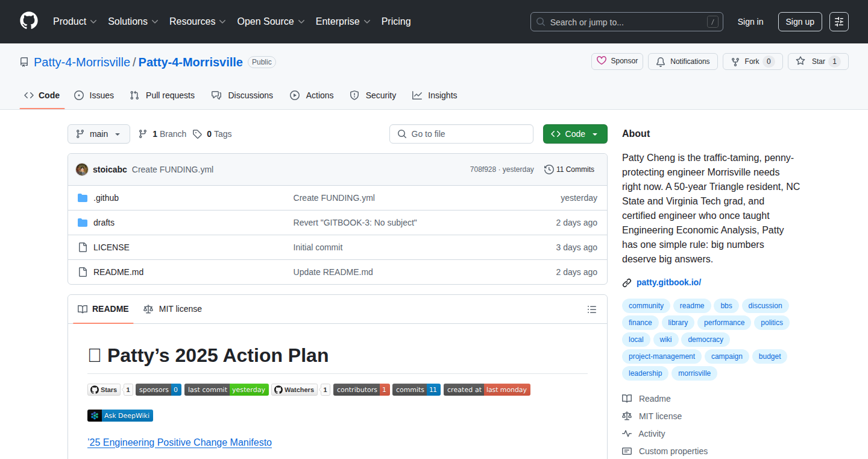Switch to the MIT license tab
868x459 pixels.
173,309
